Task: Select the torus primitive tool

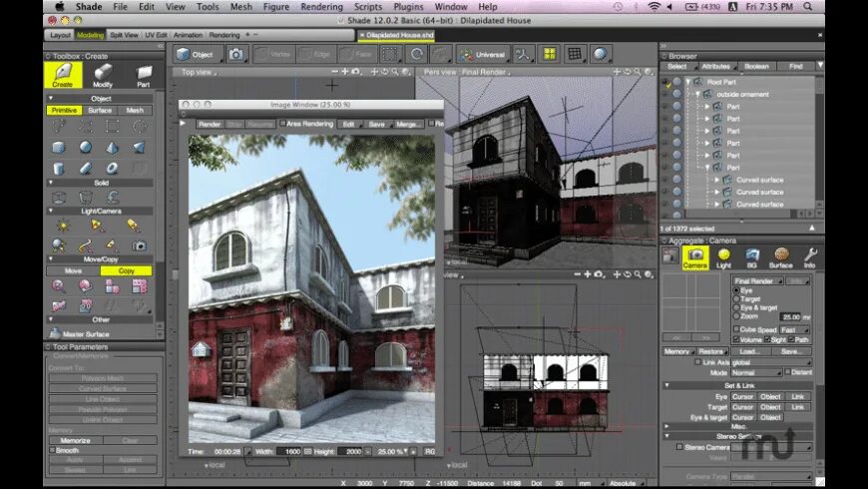Action: coord(112,169)
